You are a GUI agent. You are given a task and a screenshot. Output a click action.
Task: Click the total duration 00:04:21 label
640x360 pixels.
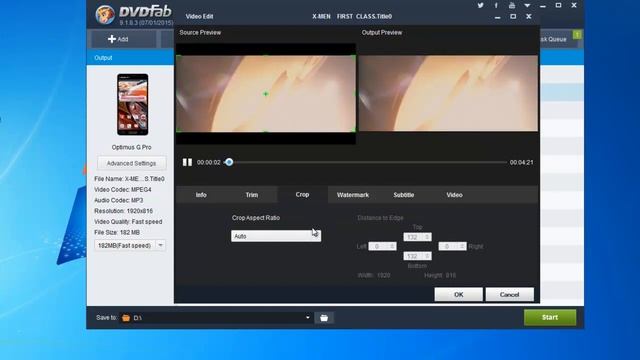coord(521,162)
